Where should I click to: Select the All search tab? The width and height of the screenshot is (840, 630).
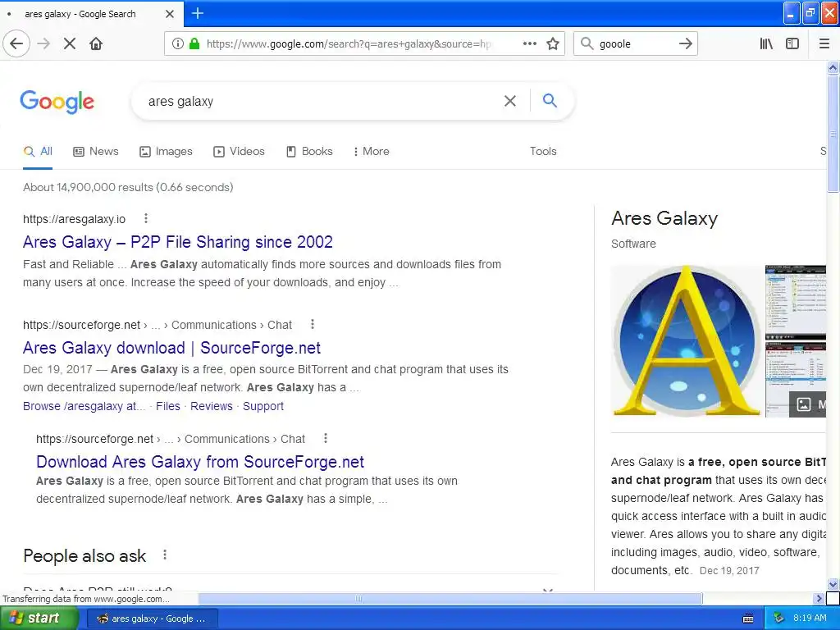pyautogui.click(x=38, y=152)
